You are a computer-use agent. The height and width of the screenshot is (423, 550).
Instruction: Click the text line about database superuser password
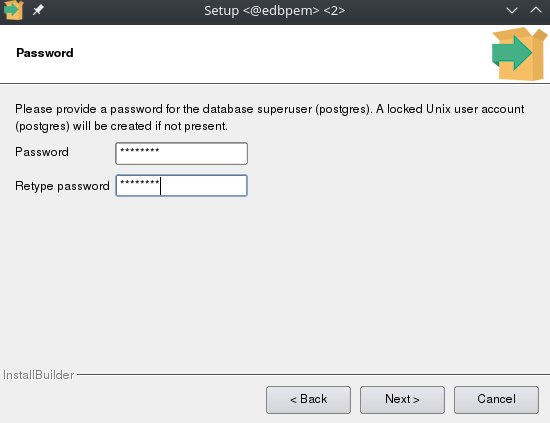(269, 109)
